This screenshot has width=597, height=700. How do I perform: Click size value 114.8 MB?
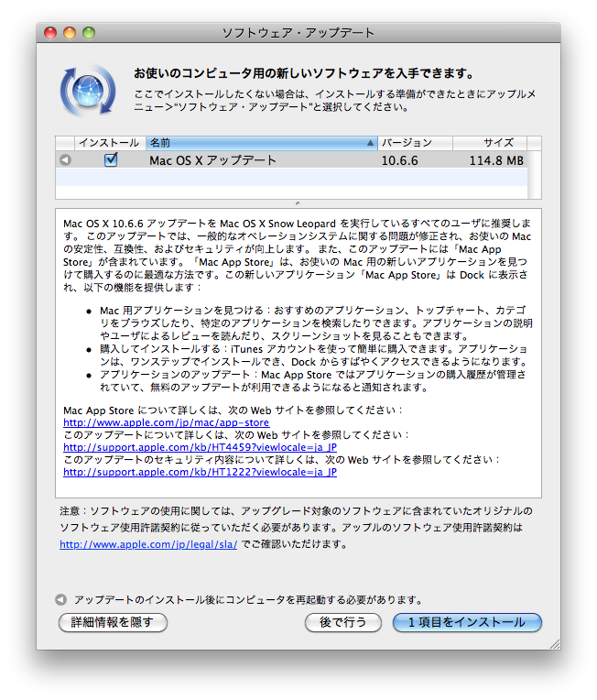point(496,160)
